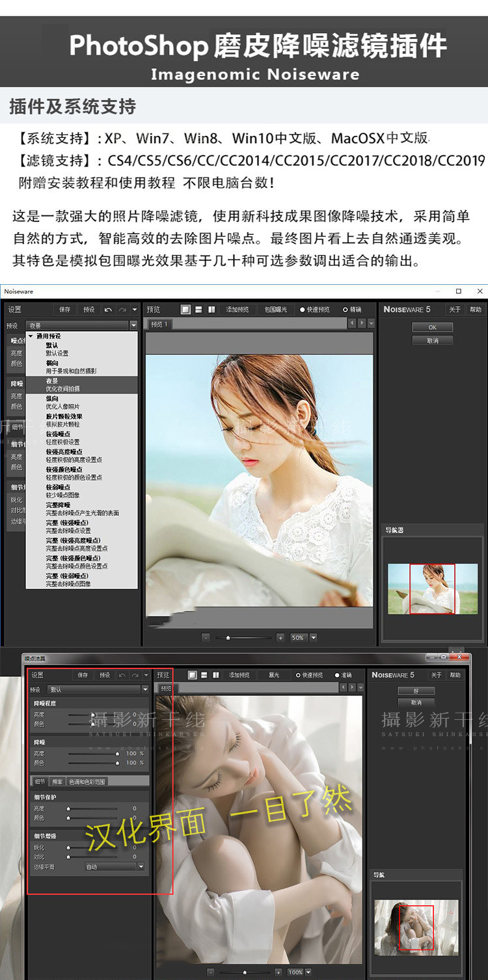
Task: Select 快速预览 radio in upper window
Action: tap(316, 310)
